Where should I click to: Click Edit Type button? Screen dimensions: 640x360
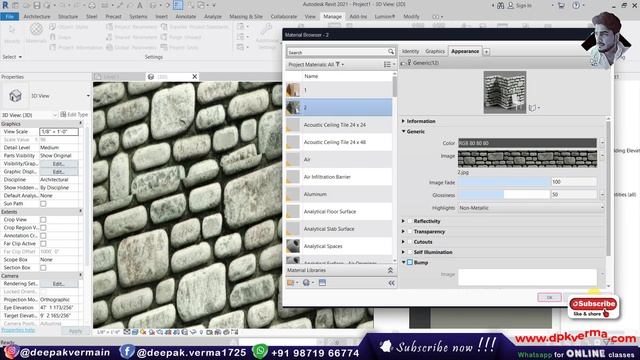74,115
